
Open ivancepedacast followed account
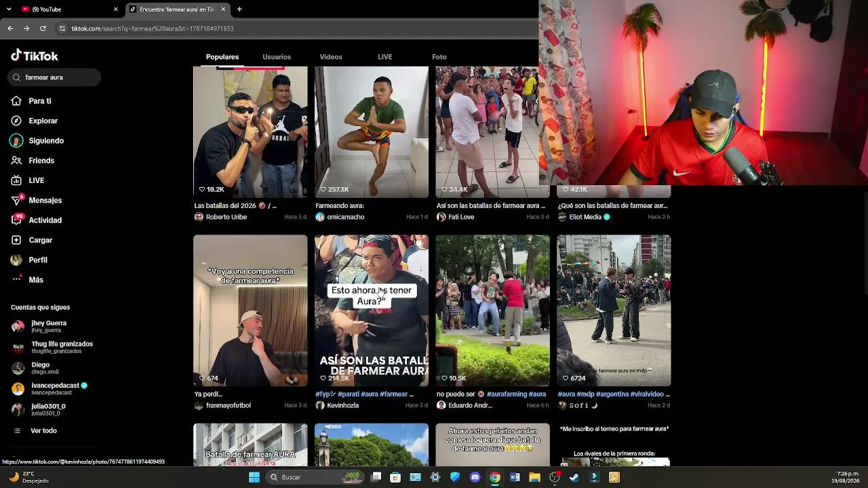50,388
